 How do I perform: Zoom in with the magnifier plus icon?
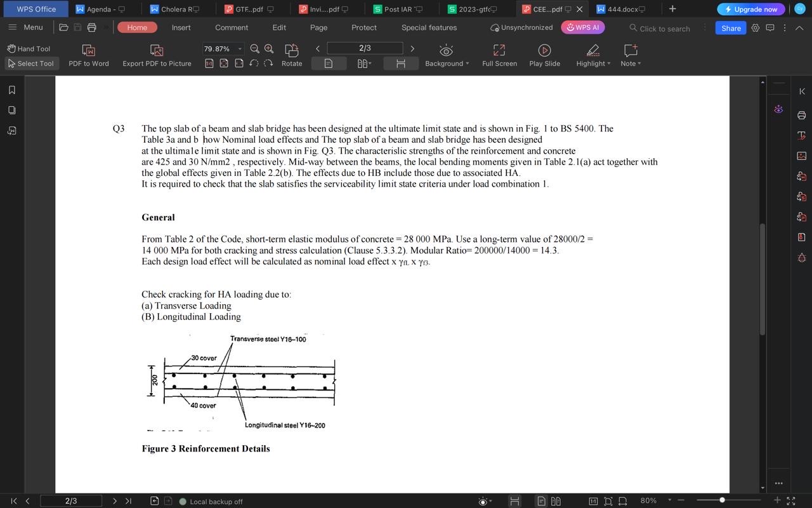(x=268, y=48)
